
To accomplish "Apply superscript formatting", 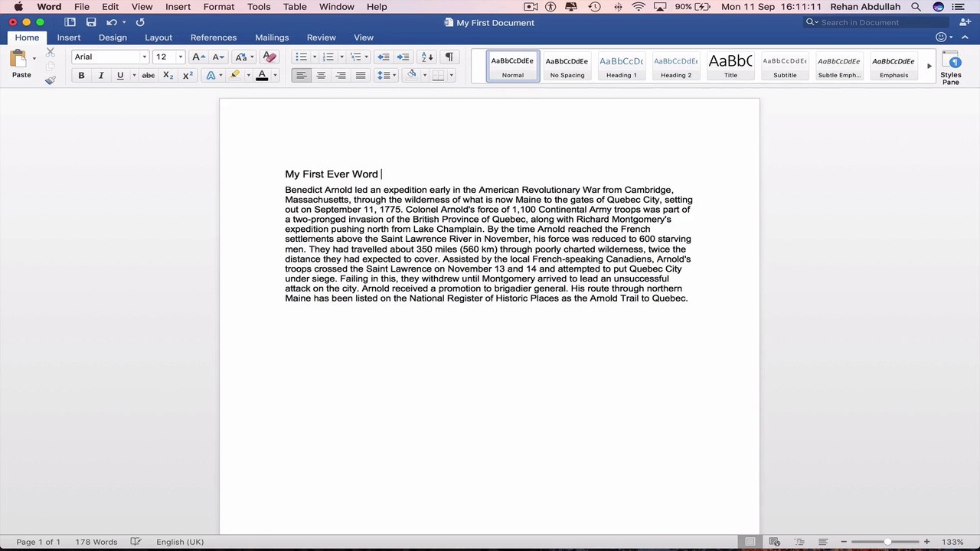I will [188, 75].
